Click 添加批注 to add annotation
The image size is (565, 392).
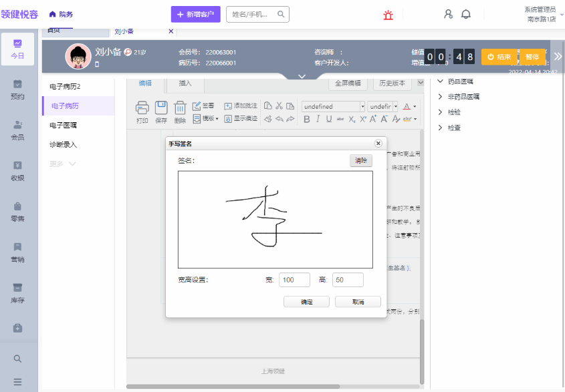(241, 106)
